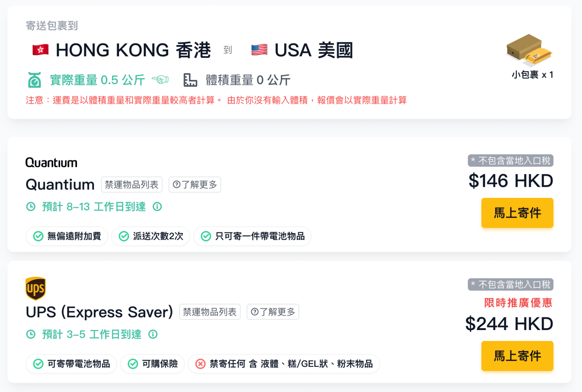This screenshot has width=582, height=392.
Task: Click the clock icon on Quantium delivery estimate
Action: (x=31, y=207)
